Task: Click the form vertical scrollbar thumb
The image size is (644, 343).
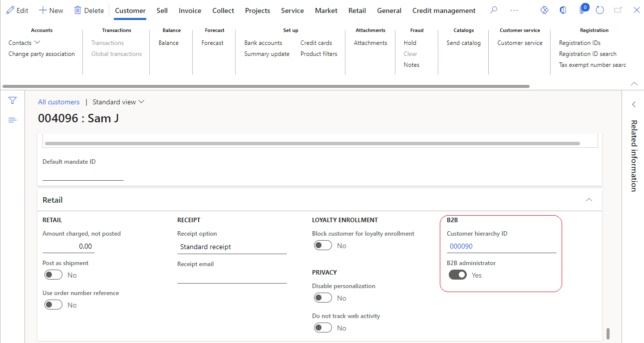Action: pyautogui.click(x=608, y=334)
